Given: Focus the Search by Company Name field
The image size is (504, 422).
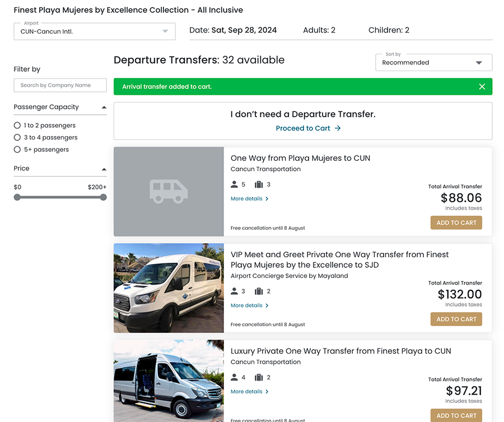Looking at the screenshot, I should tap(60, 85).
